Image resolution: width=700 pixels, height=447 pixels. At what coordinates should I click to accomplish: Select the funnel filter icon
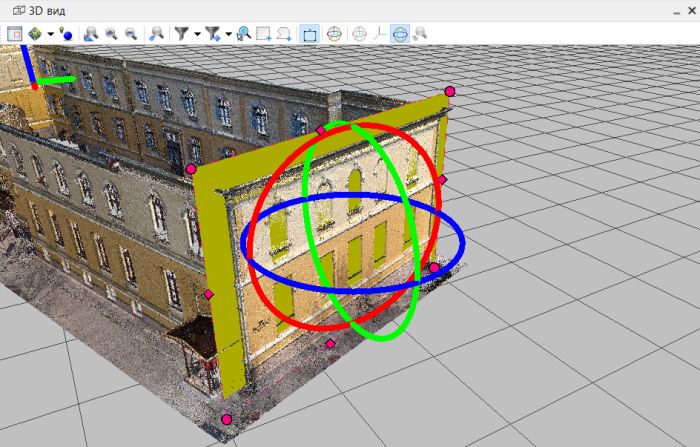coord(182,33)
